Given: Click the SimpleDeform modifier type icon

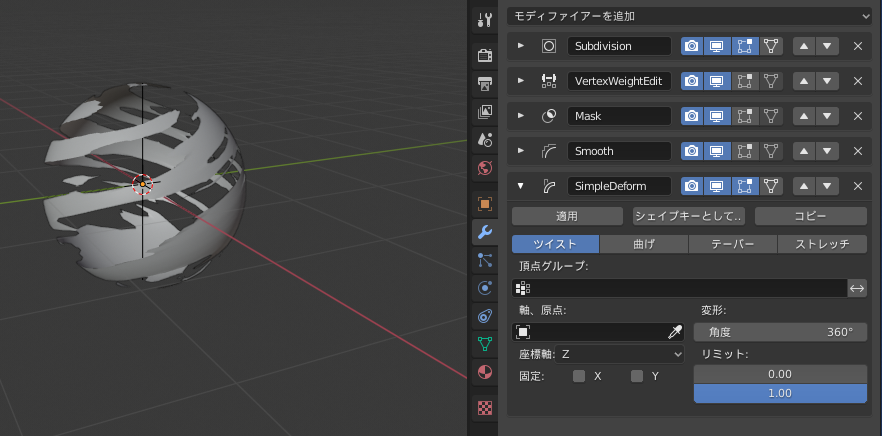Looking at the screenshot, I should pyautogui.click(x=548, y=186).
